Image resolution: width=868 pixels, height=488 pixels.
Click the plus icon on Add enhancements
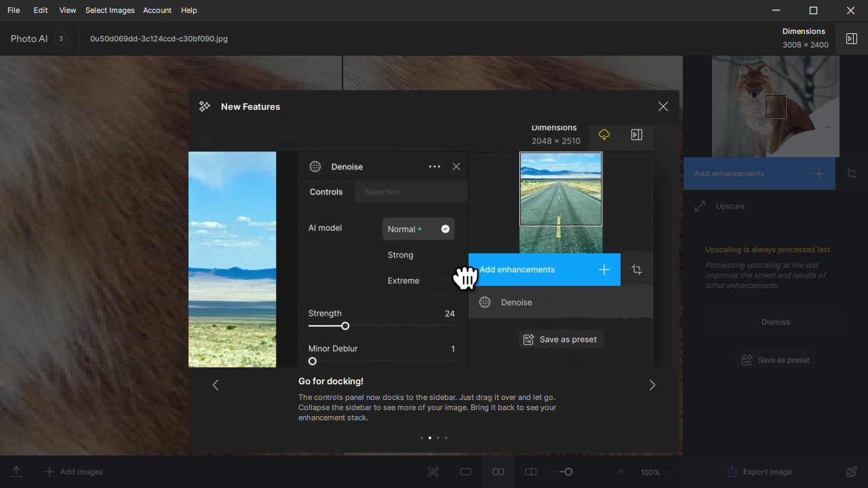tap(819, 174)
